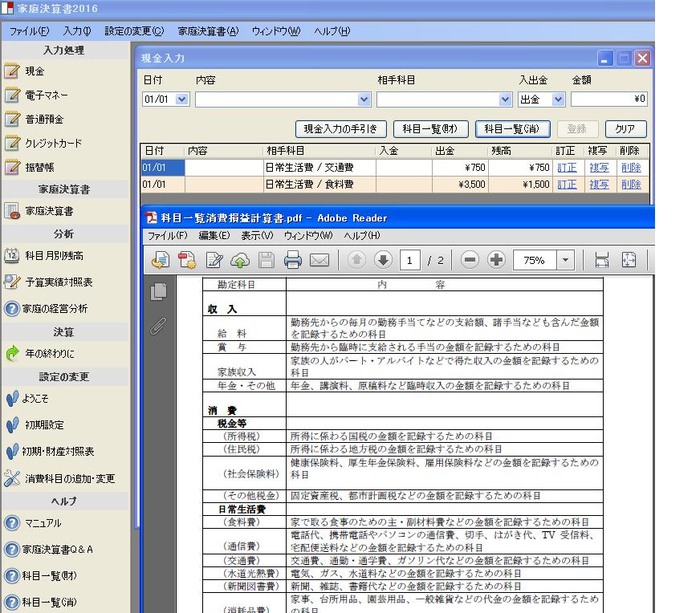
Task: Click the 金額 amount input field
Action: tap(608, 99)
